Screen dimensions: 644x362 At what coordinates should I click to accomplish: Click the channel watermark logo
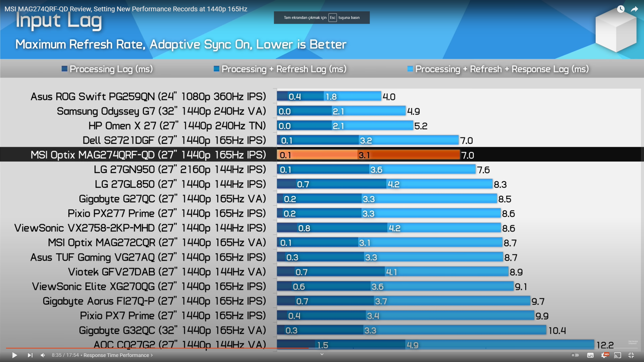(633, 342)
